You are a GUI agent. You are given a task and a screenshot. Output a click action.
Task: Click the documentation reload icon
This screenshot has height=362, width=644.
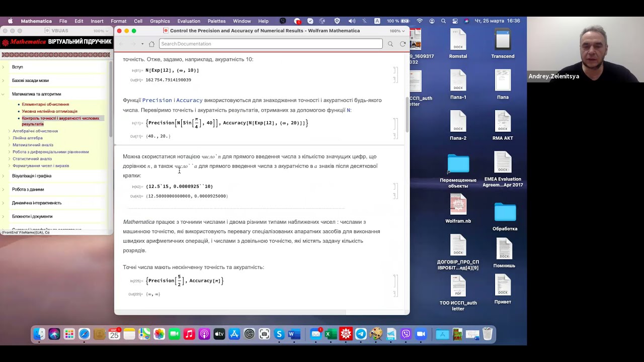coord(403,44)
